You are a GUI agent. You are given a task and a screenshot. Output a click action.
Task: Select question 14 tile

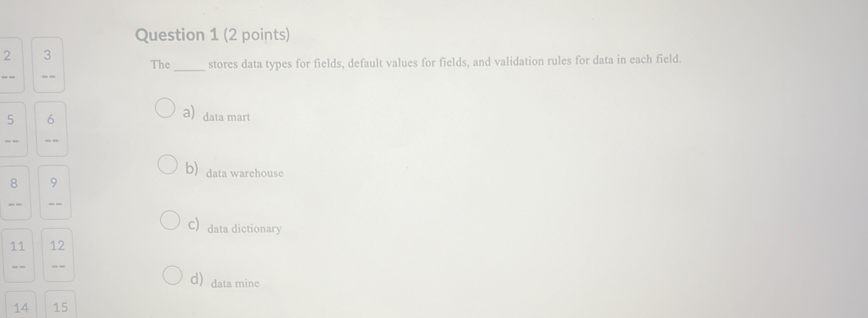coord(22,308)
